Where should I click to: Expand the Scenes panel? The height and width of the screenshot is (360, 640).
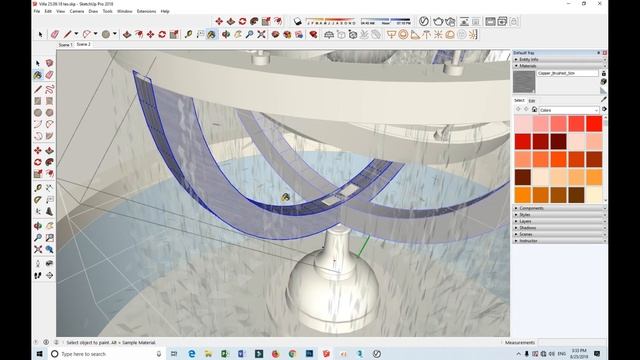coord(559,234)
